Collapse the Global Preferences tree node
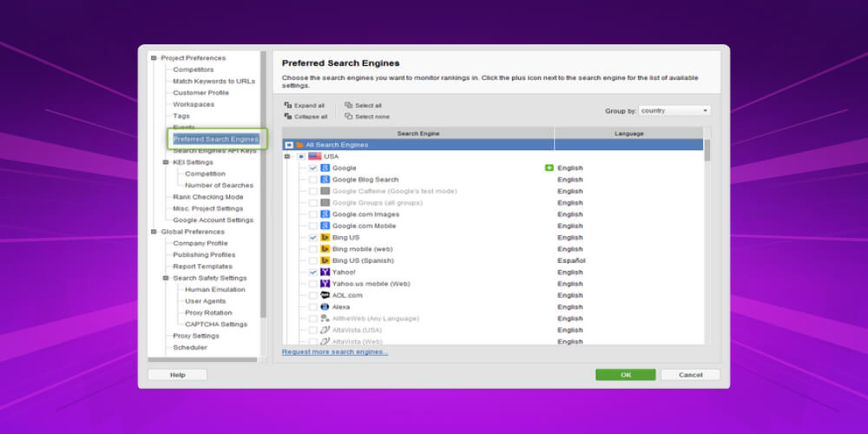This screenshot has width=868, height=434. pyautogui.click(x=154, y=232)
